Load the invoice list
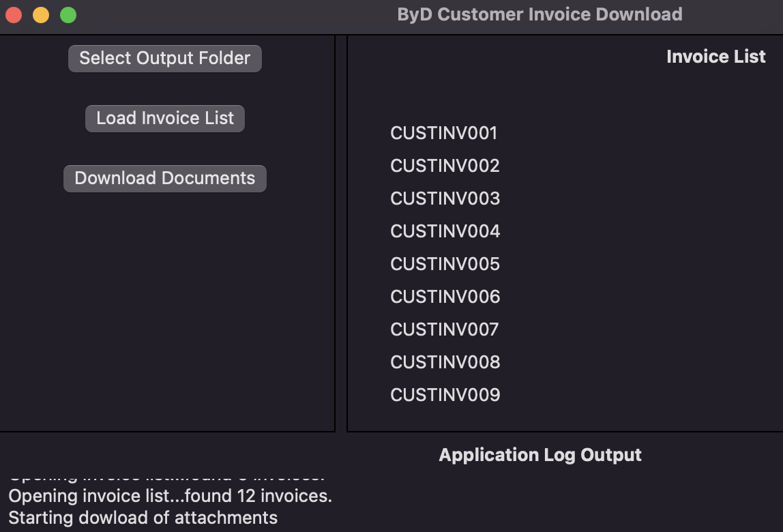The image size is (783, 532). (165, 119)
